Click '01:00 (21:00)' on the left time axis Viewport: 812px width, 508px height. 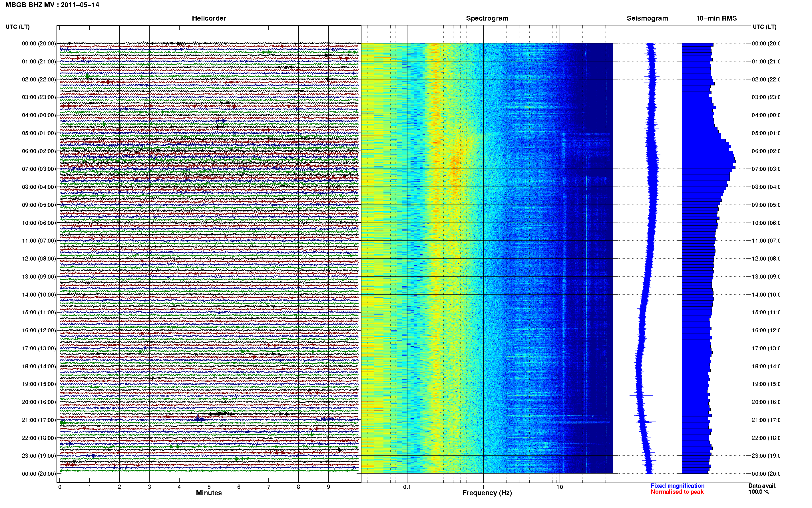39,61
